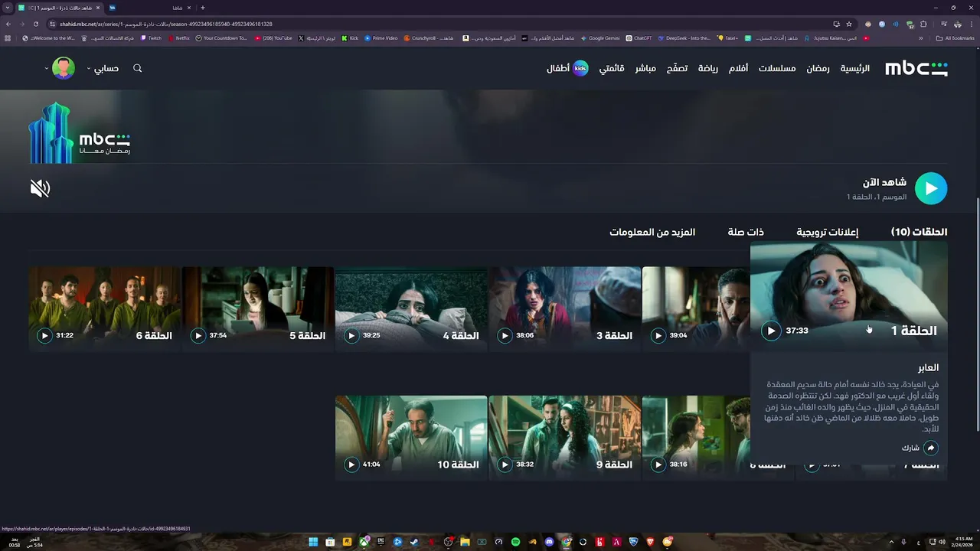The image size is (980, 551).
Task: Click the MBC Shahid logo
Action: pyautogui.click(x=916, y=68)
